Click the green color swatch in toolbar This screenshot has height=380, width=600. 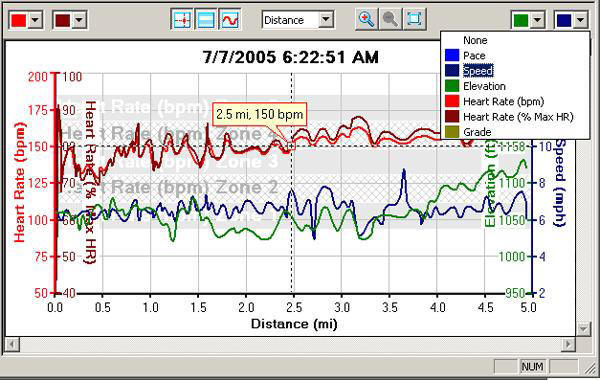click(521, 20)
